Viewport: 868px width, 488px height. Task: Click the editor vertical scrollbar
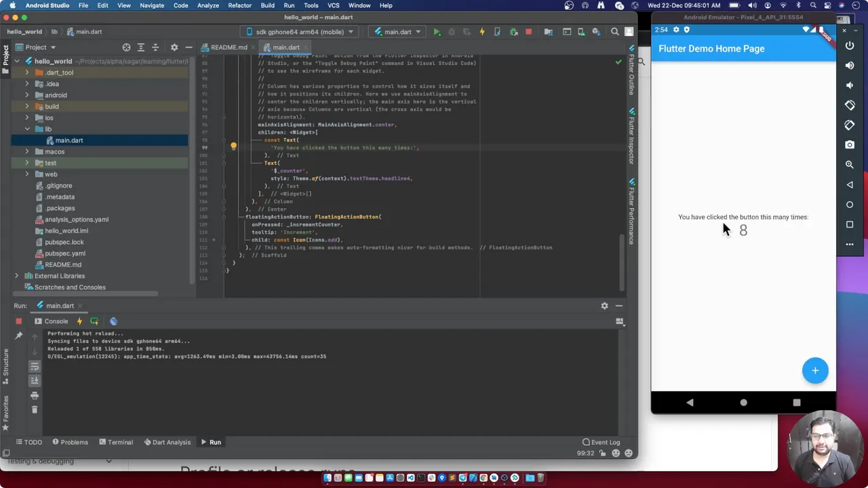pos(621,263)
